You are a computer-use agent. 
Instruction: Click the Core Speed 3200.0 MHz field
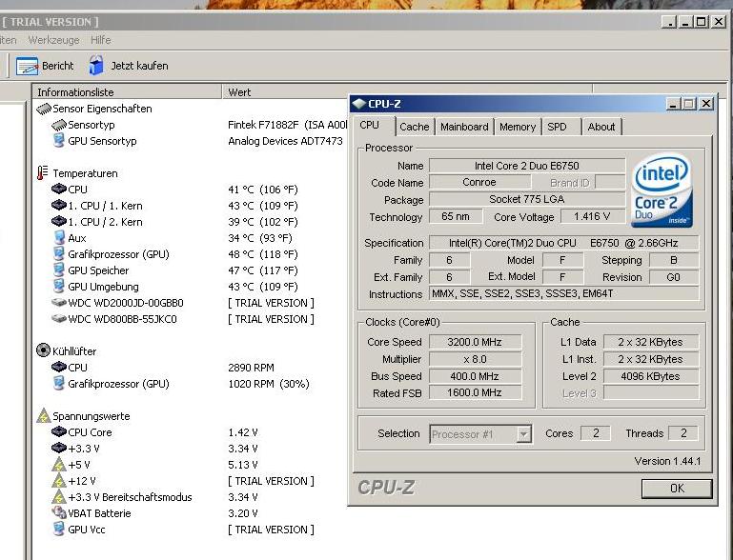475,342
